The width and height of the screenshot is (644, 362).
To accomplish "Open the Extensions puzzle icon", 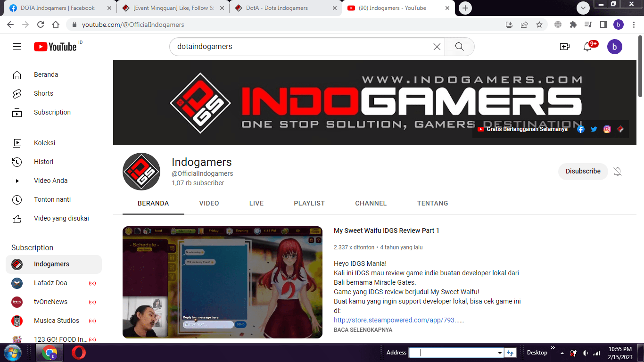I will click(x=573, y=25).
